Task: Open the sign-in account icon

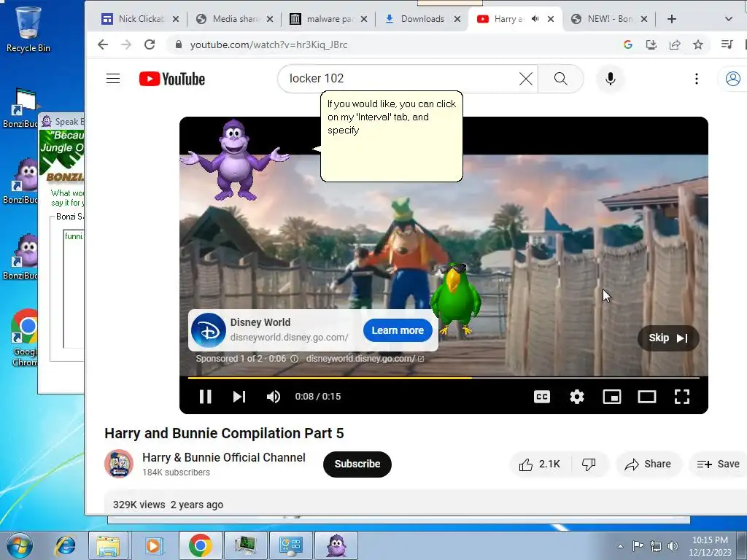Action: point(732,79)
